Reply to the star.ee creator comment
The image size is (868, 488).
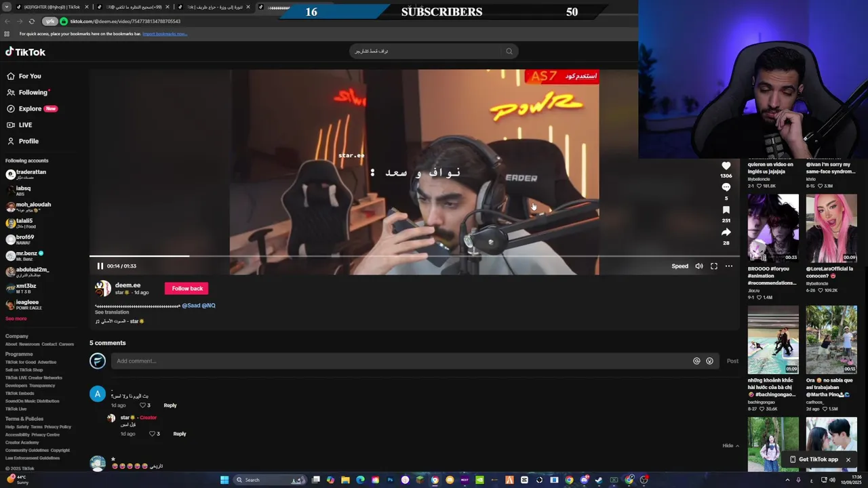click(x=180, y=434)
